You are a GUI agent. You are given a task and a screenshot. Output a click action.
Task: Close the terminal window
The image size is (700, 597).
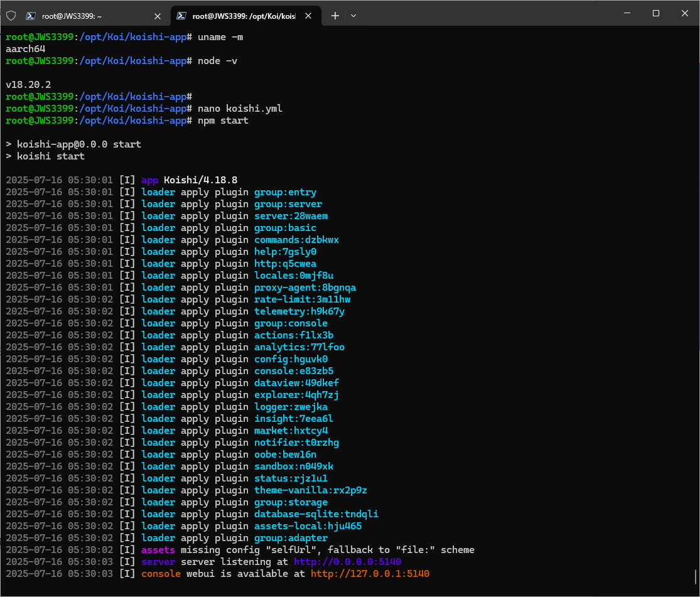coord(684,13)
